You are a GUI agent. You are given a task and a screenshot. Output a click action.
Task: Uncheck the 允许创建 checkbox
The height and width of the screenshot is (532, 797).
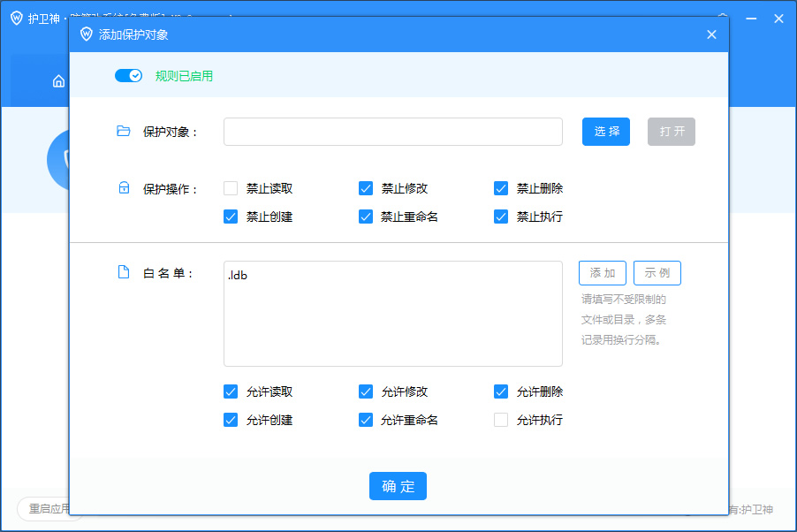[x=231, y=420]
